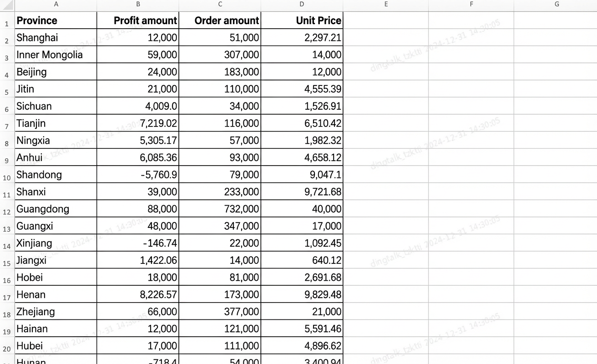Image resolution: width=597 pixels, height=364 pixels.
Task: Select row 12 header
Action: point(7,209)
